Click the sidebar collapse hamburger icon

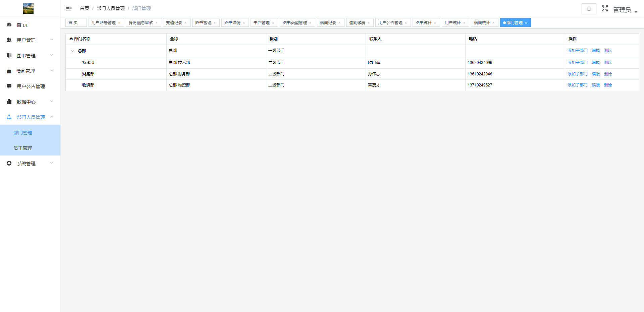point(69,8)
